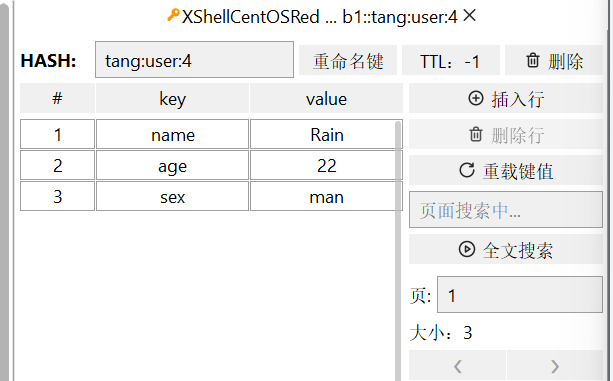Click the plus circle icon of 插入行
Viewport: 613px width, 381px height.
click(476, 98)
